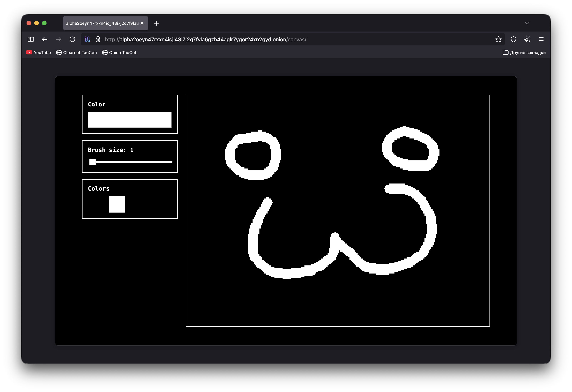This screenshot has width=572, height=392.
Task: Minimize the window with yellow button
Action: click(x=36, y=23)
